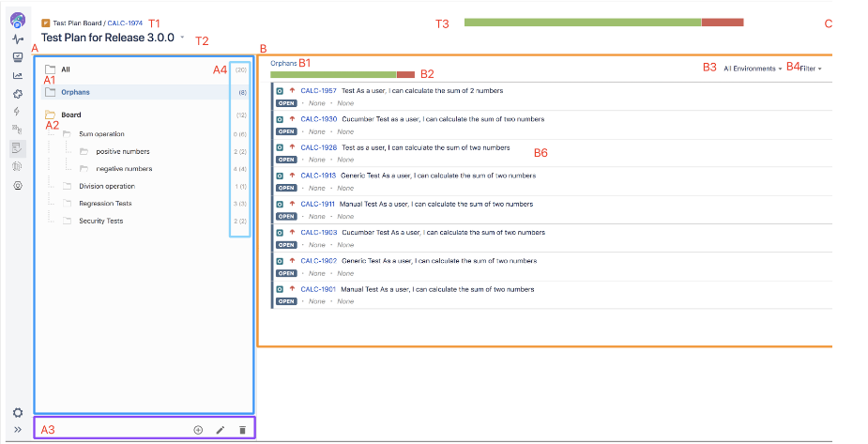Click the add folder plus icon
The height and width of the screenshot is (444, 868).
point(198,430)
